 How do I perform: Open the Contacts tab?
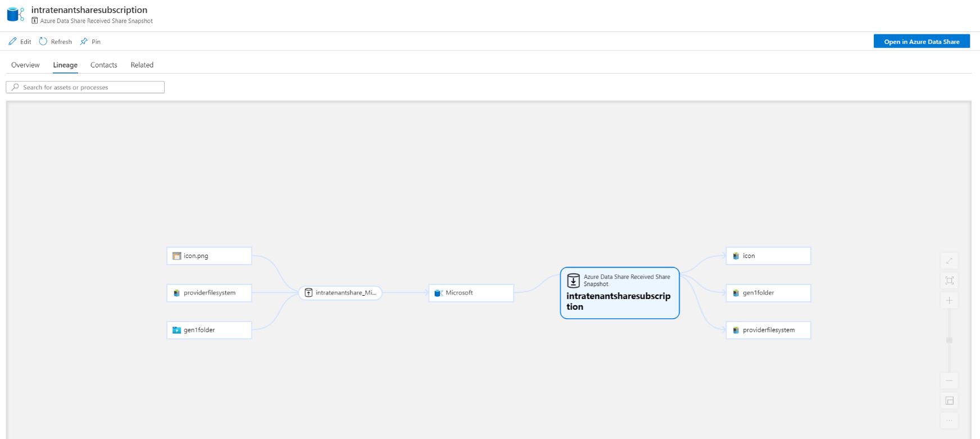coord(104,65)
